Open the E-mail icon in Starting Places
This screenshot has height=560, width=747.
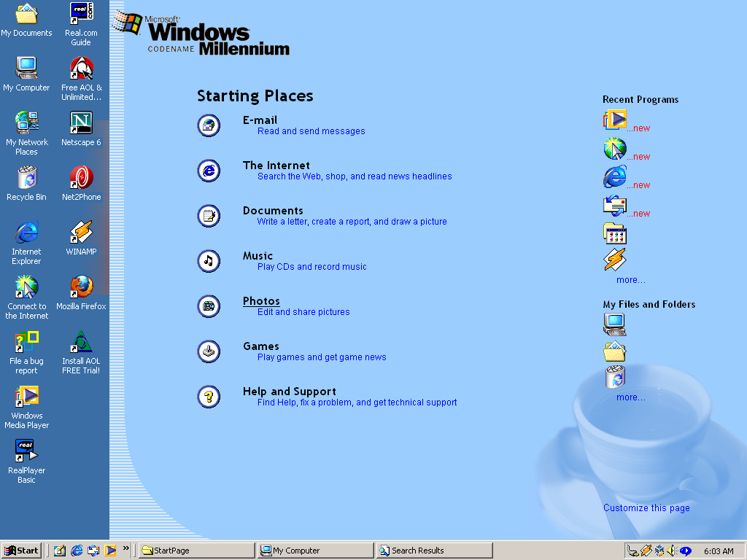[x=209, y=125]
